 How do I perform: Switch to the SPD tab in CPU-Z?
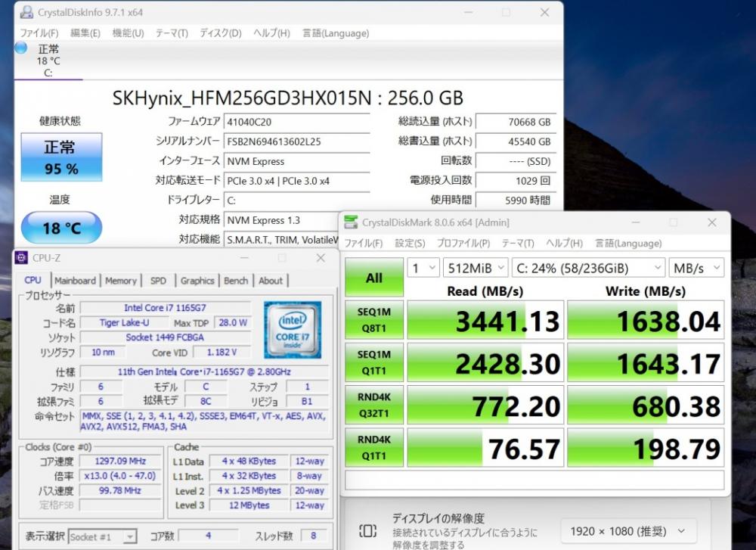tap(158, 281)
